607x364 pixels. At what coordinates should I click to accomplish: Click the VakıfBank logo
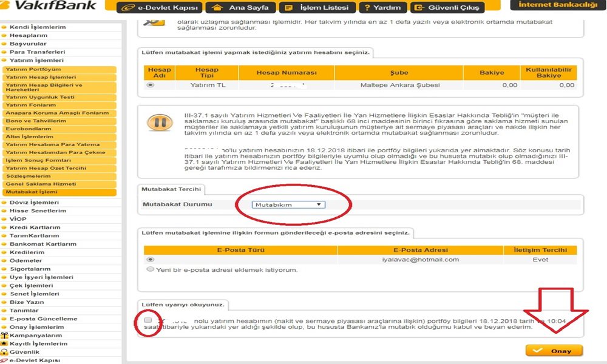[49, 5]
